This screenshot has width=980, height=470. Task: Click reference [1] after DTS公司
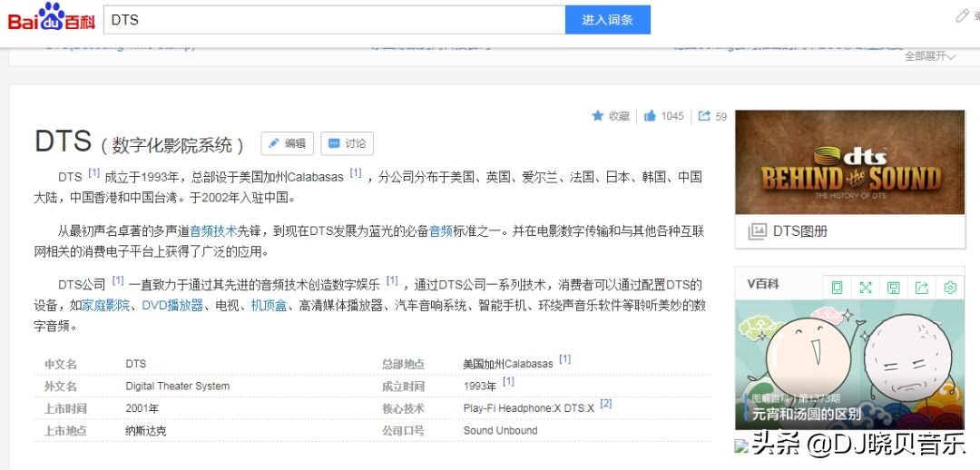pos(117,280)
